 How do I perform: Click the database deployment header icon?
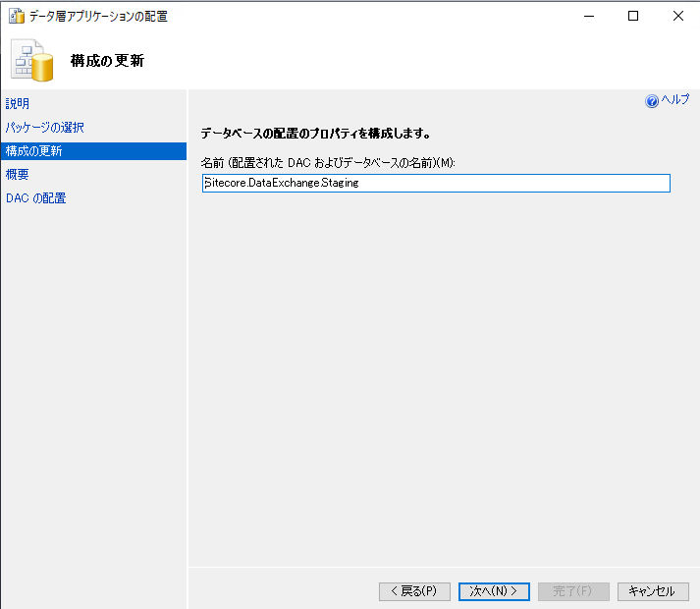pyautogui.click(x=32, y=60)
